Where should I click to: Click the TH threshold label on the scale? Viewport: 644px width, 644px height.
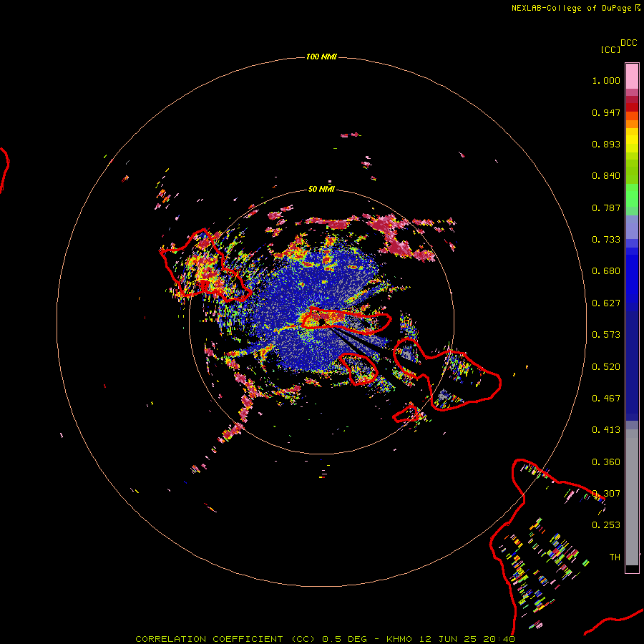[615, 557]
